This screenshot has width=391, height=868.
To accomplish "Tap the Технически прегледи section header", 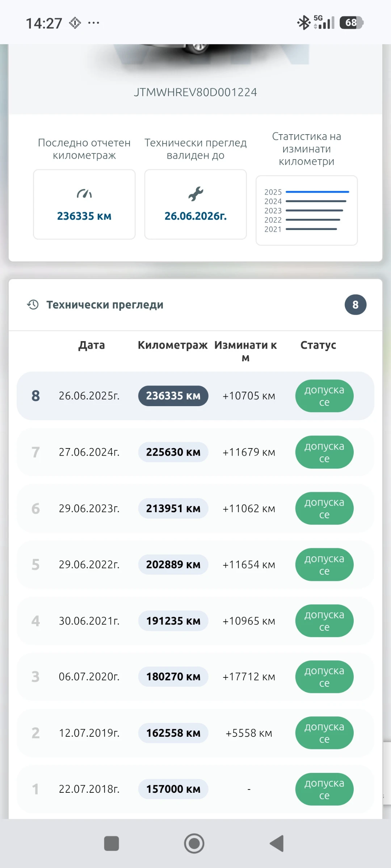I will point(105,305).
